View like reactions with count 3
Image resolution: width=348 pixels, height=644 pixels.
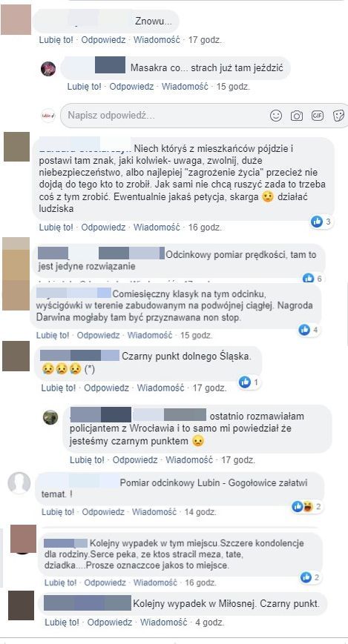point(321,222)
